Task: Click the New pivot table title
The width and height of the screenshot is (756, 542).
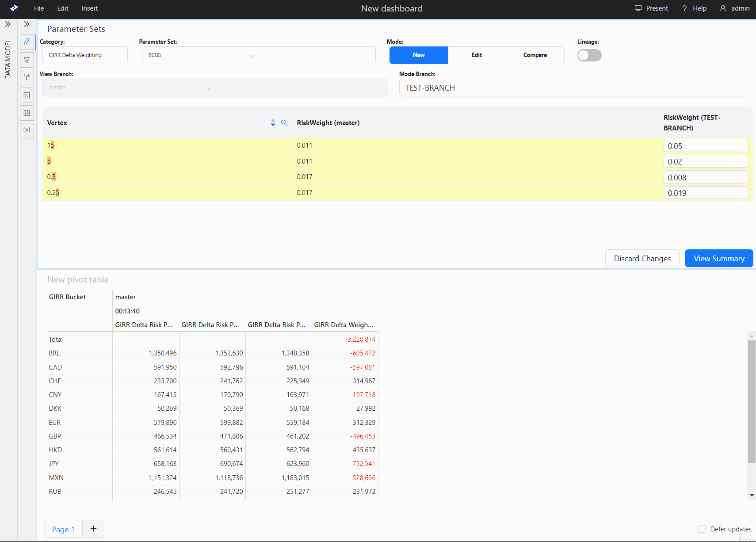Action: (78, 279)
